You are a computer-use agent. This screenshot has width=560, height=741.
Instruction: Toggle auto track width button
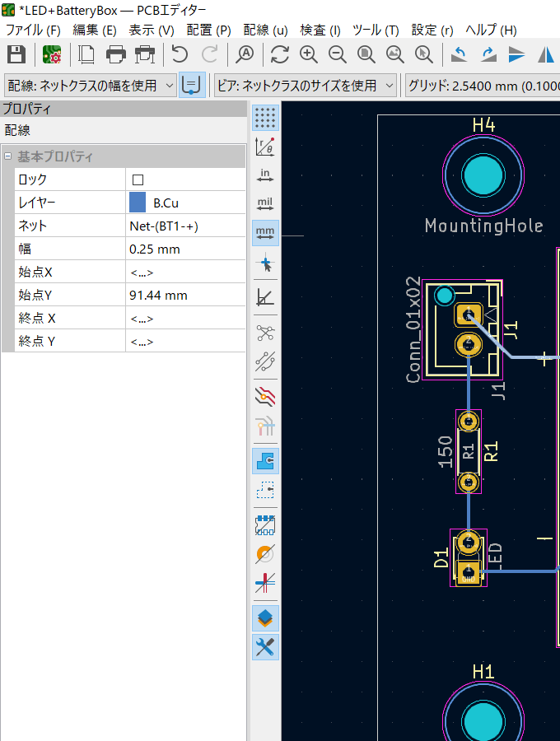tap(192, 85)
